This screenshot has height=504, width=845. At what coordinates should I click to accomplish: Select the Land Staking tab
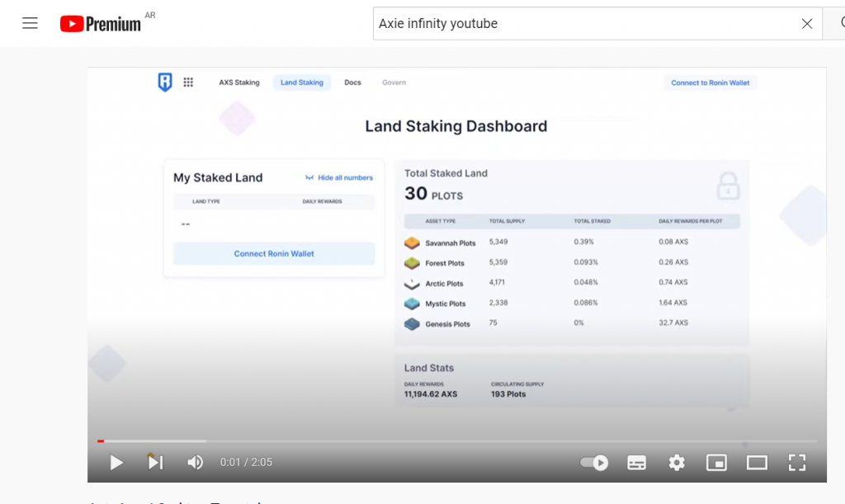point(302,82)
